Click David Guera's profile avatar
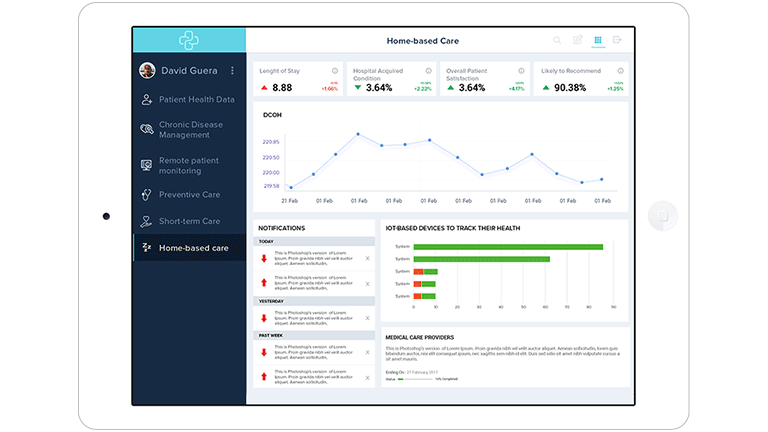768x432 pixels. pos(148,71)
